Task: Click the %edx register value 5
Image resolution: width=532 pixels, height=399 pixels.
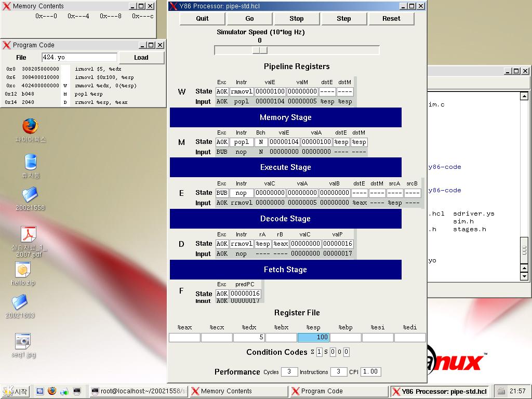Action: coord(249,337)
